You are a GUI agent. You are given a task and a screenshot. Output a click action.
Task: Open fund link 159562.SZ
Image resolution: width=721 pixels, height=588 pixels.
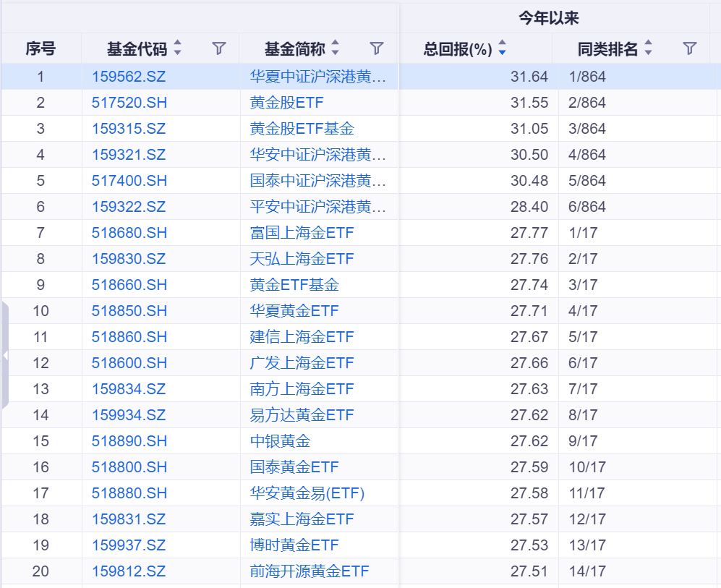pos(129,76)
